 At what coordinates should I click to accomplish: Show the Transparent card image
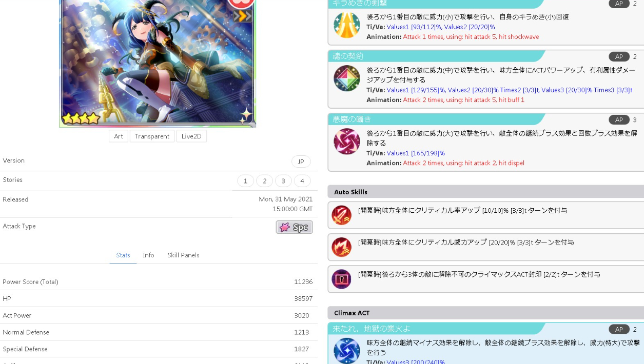(152, 136)
